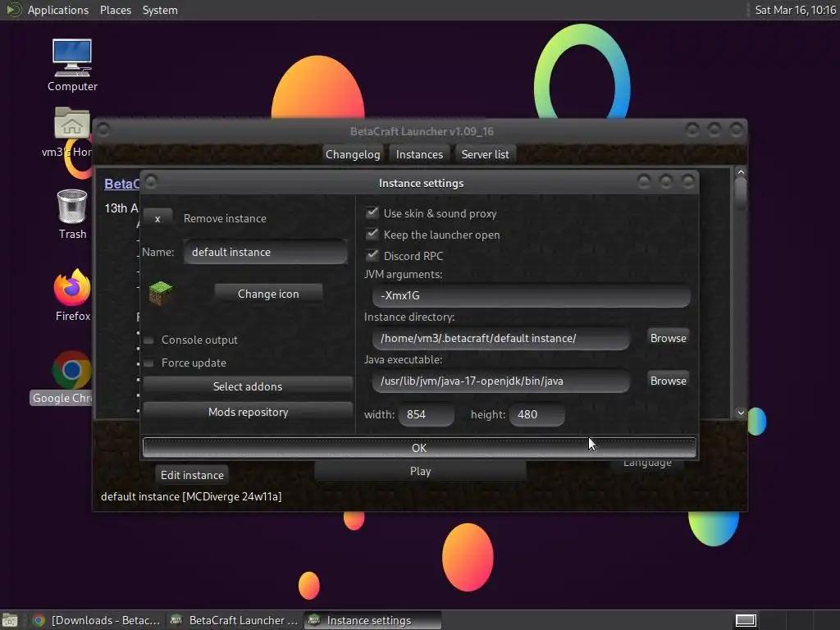Enable the Console output checkbox
Screen dimensions: 840x630
149,340
